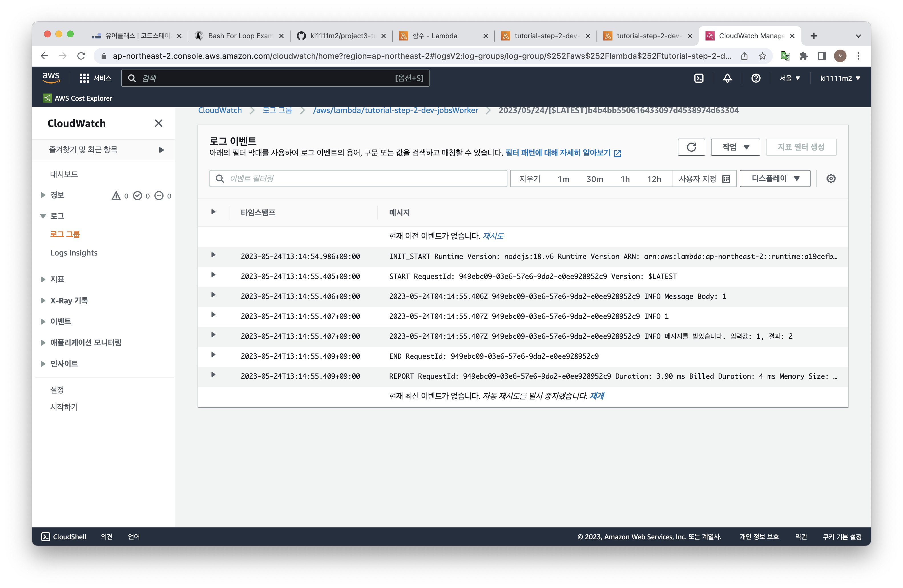Image resolution: width=903 pixels, height=588 pixels.
Task: Open log display settings gear icon
Action: point(831,179)
